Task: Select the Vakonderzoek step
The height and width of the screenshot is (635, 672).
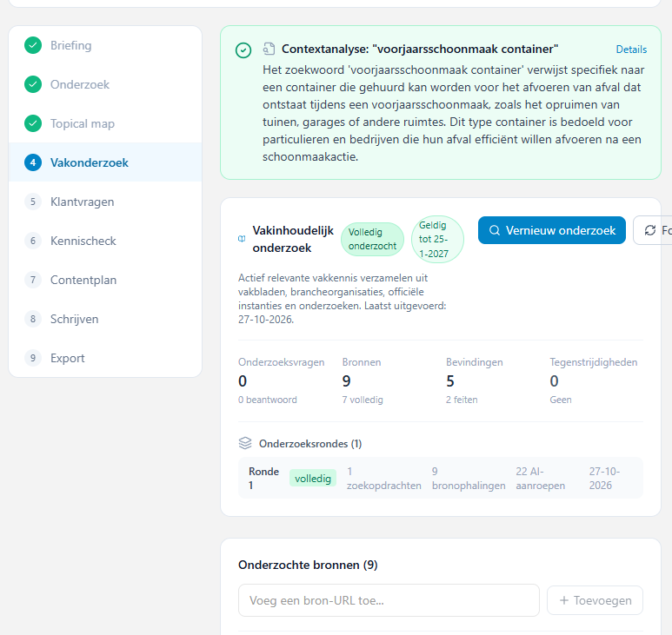Action: coord(105,162)
